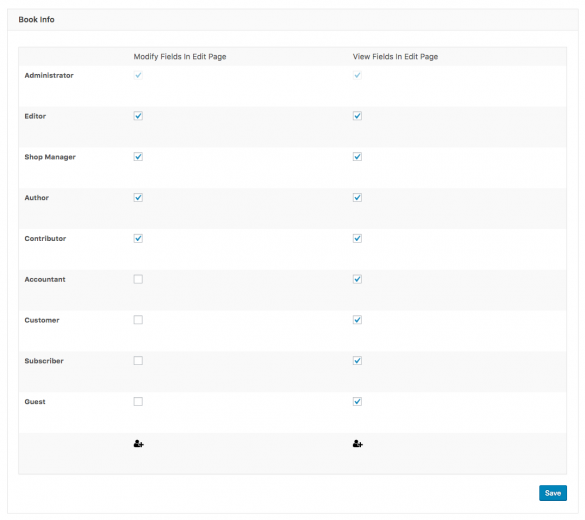Toggle Shop Manager modify permission checkbox

pyautogui.click(x=138, y=156)
